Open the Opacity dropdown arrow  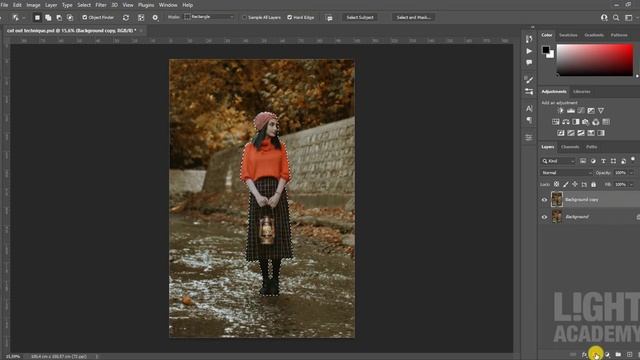point(631,173)
